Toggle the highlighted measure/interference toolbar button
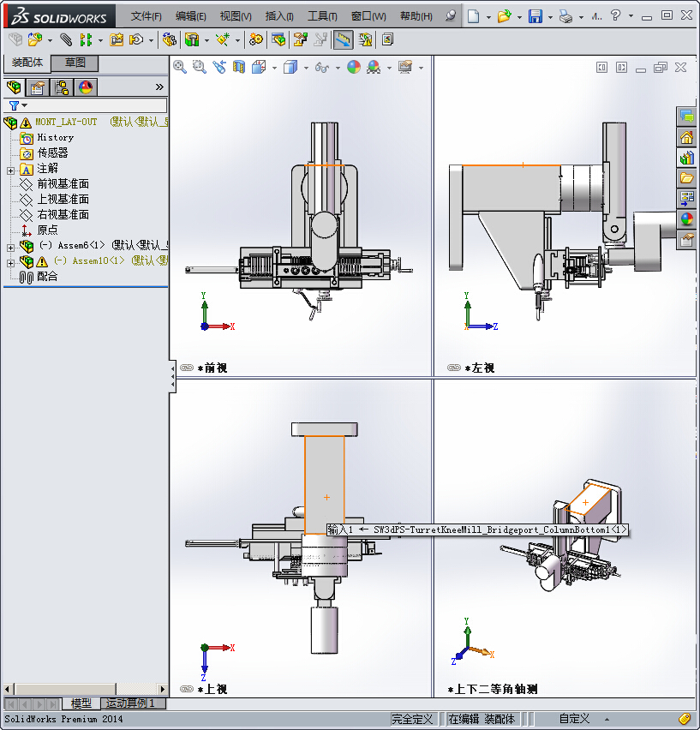Image resolution: width=700 pixels, height=730 pixels. (343, 39)
